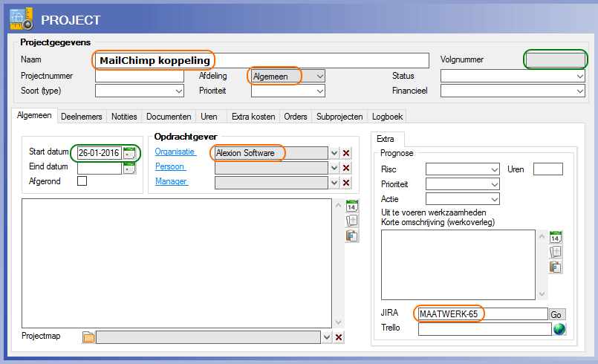Click main description scrollbar down arrow
Screen dimensions: 598x364
338,322
